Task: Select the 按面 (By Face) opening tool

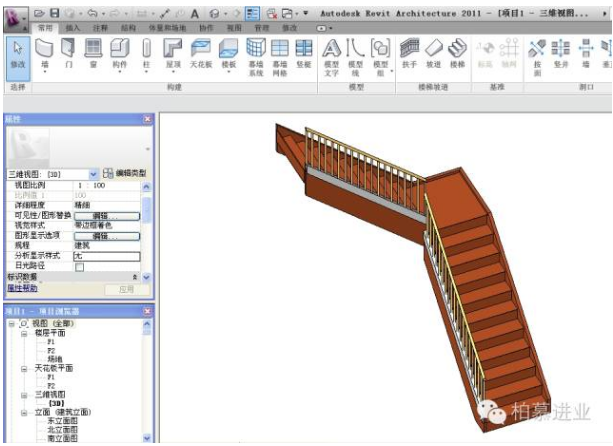Action: pyautogui.click(x=537, y=57)
